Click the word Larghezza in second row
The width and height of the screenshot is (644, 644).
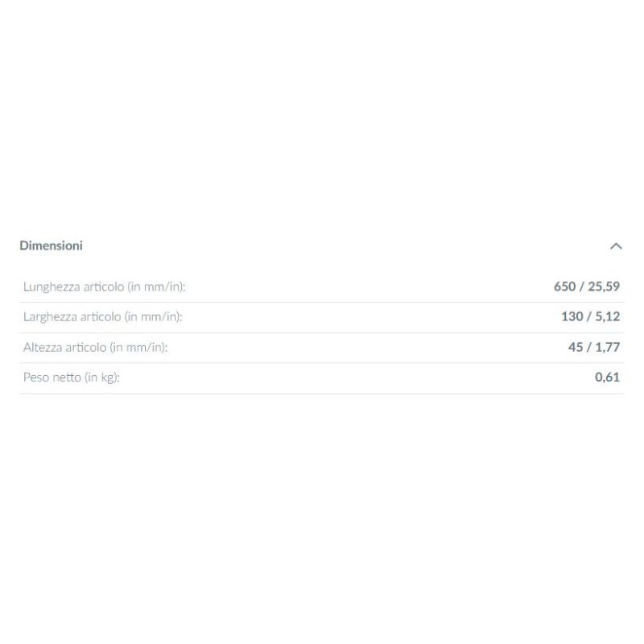(52, 317)
